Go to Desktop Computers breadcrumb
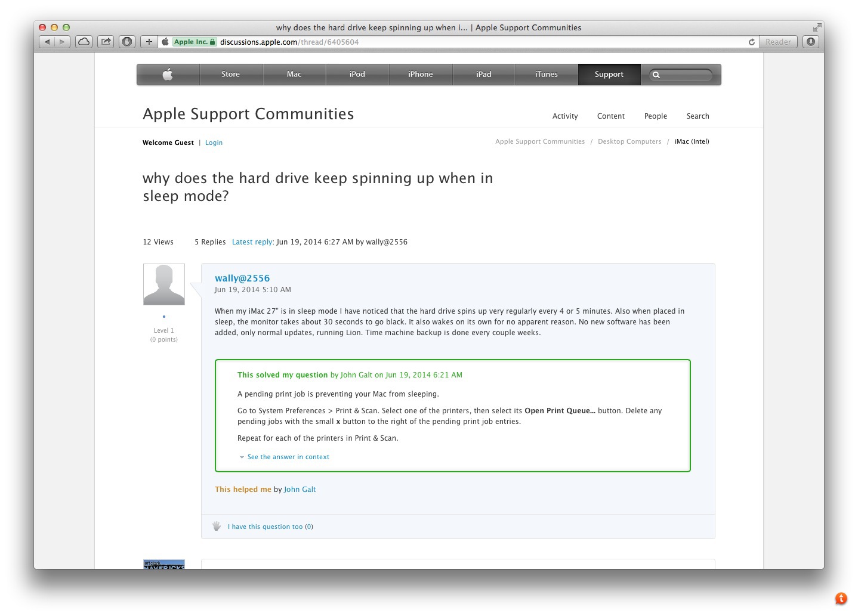Image resolution: width=858 pixels, height=616 pixels. [x=629, y=141]
